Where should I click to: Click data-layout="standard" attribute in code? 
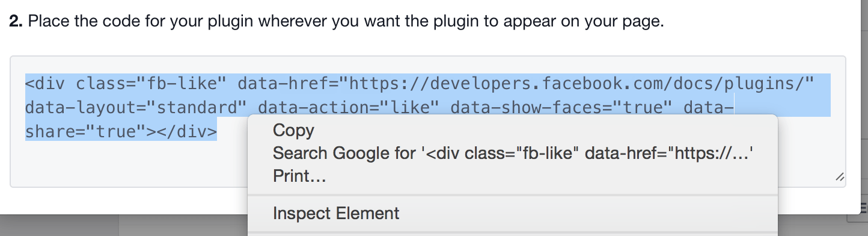[x=136, y=107]
